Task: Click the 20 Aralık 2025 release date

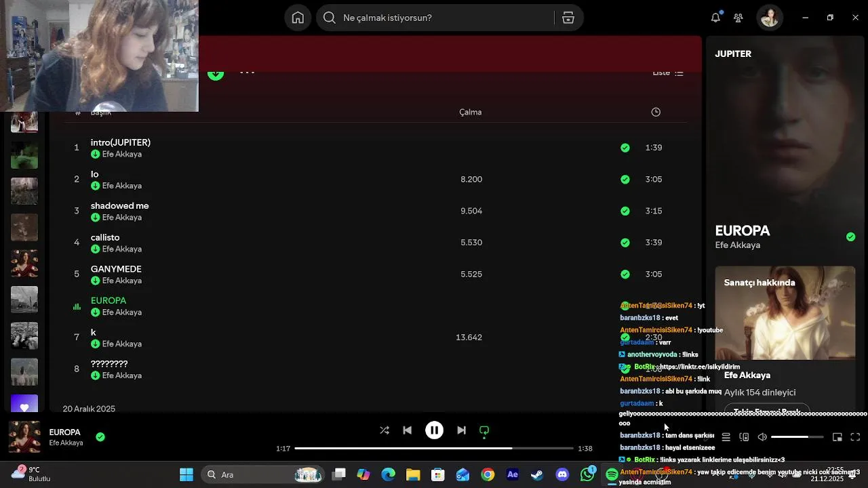Action: pyautogui.click(x=89, y=409)
